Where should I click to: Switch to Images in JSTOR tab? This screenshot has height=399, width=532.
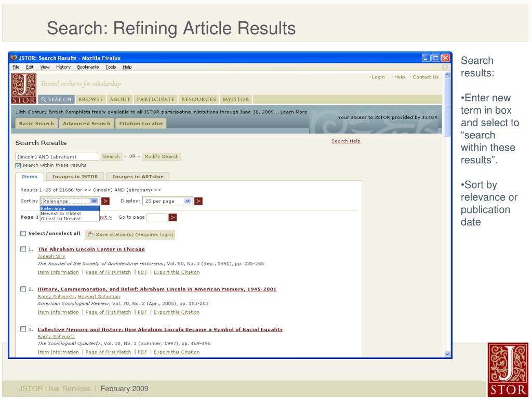[75, 177]
